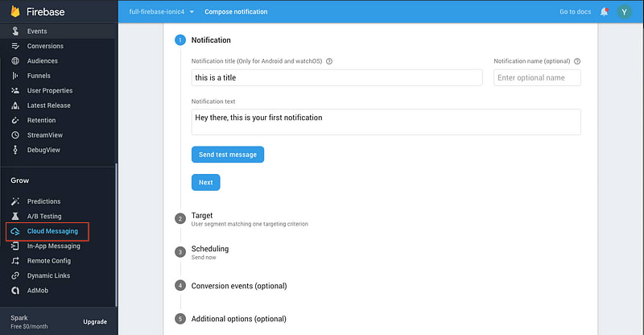The image size is (644, 335).
Task: Focus the Notification title input
Action: point(336,77)
